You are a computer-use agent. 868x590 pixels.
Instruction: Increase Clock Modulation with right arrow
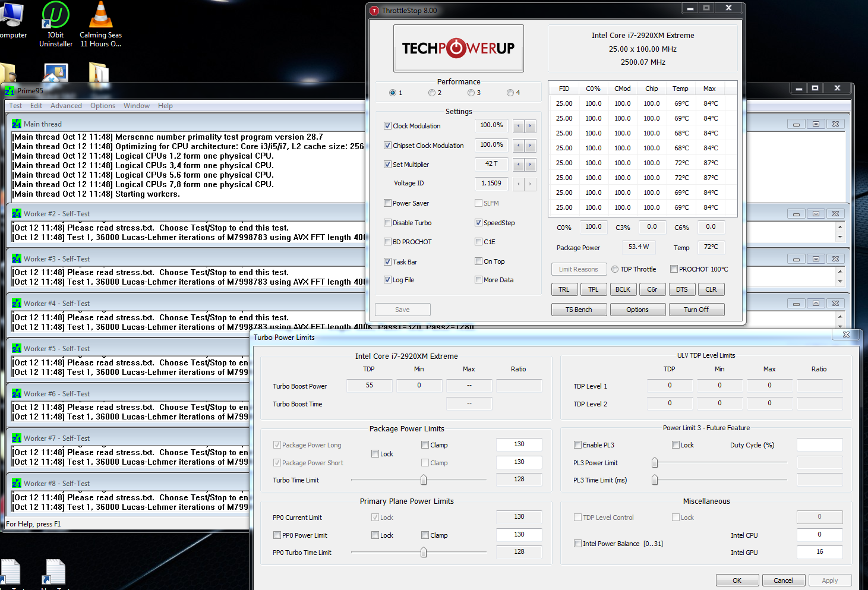[530, 126]
